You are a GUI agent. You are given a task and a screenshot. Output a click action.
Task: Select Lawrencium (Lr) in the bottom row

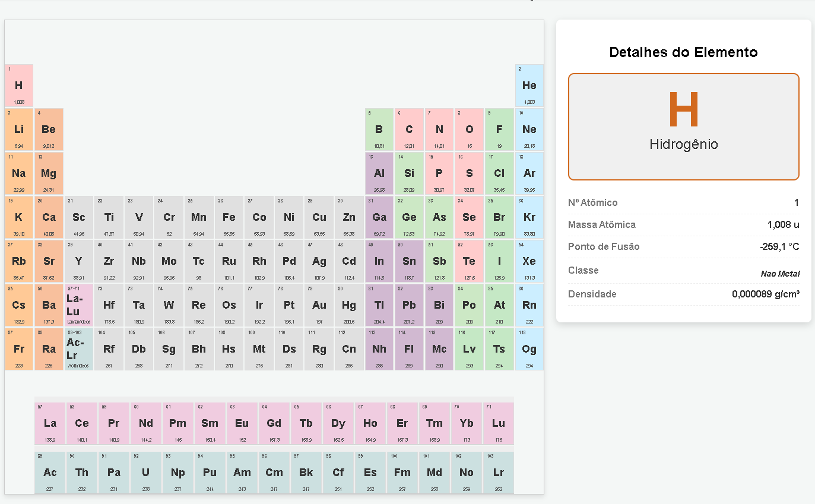499,473
